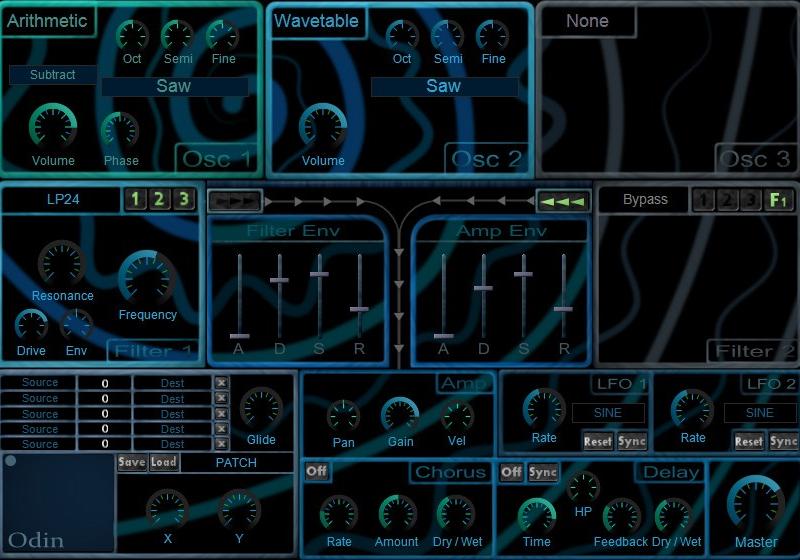Remove first modulation row with X button

(222, 383)
